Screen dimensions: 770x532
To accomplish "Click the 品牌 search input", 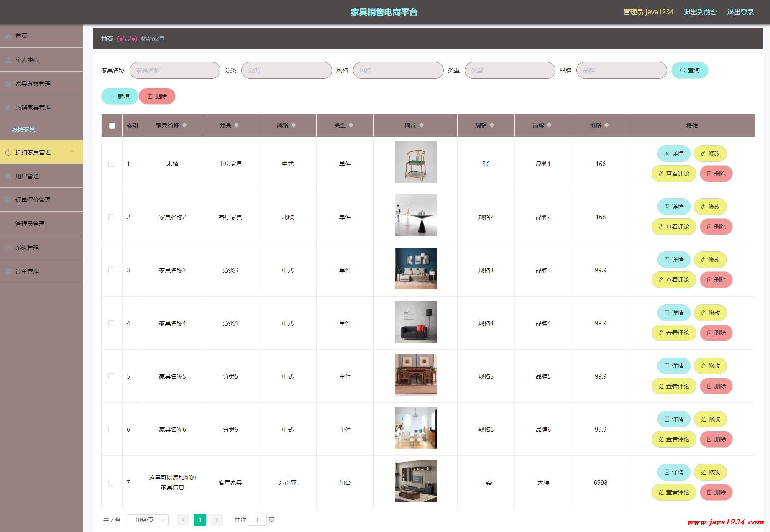I will [622, 70].
